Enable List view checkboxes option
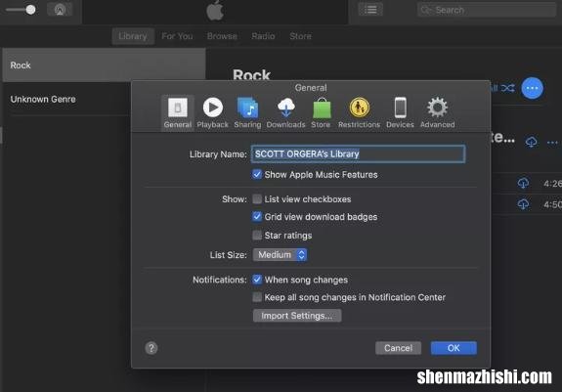 pos(257,198)
